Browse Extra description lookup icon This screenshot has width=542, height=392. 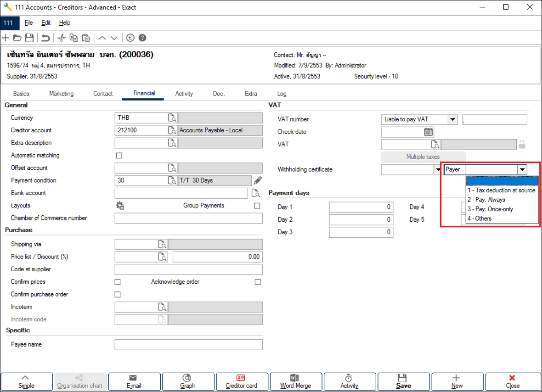[172, 143]
